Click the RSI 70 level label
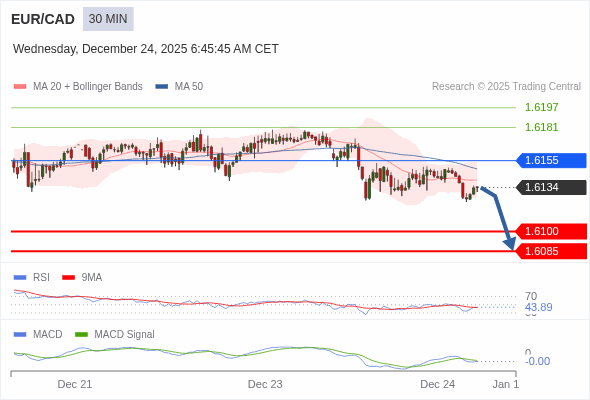The height and width of the screenshot is (400, 590). [x=531, y=296]
